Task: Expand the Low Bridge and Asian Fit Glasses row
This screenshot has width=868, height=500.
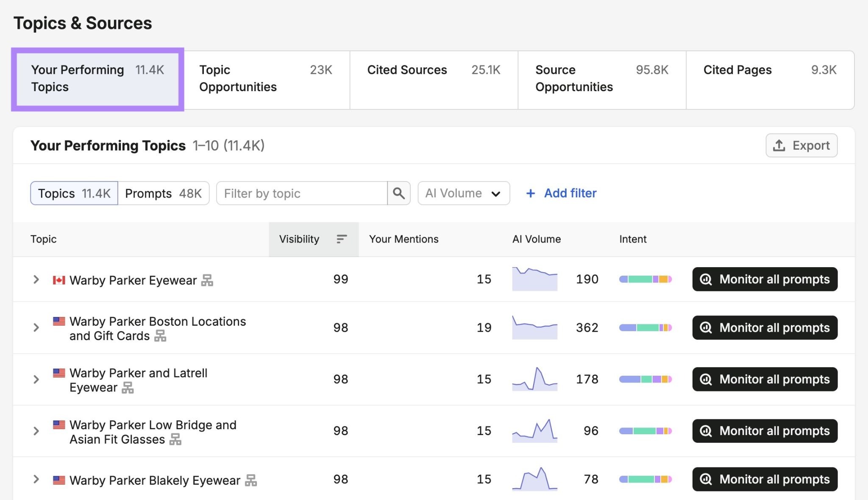Action: [36, 431]
